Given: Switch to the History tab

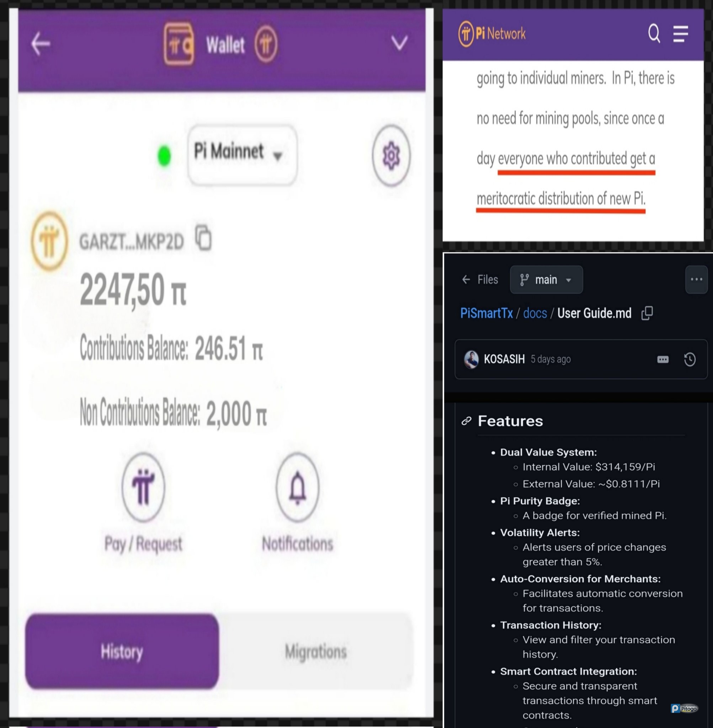Looking at the screenshot, I should (x=122, y=651).
